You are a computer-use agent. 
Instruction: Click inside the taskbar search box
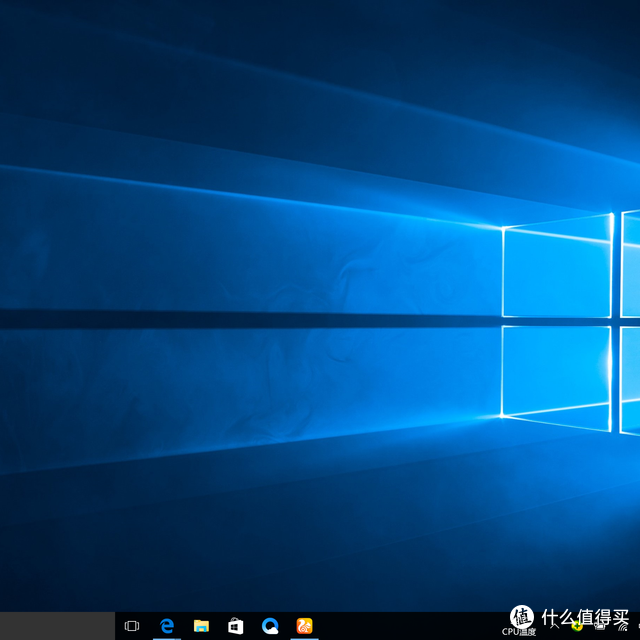[x=57, y=626]
